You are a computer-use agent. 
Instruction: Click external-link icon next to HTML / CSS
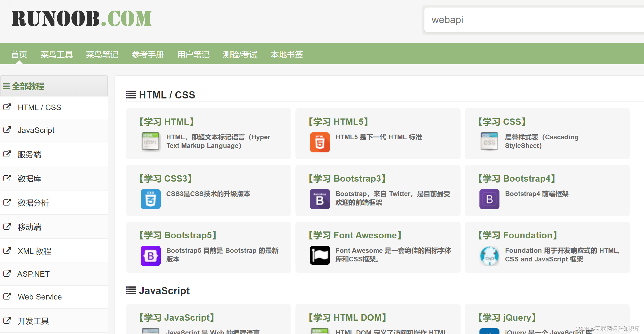(7, 107)
